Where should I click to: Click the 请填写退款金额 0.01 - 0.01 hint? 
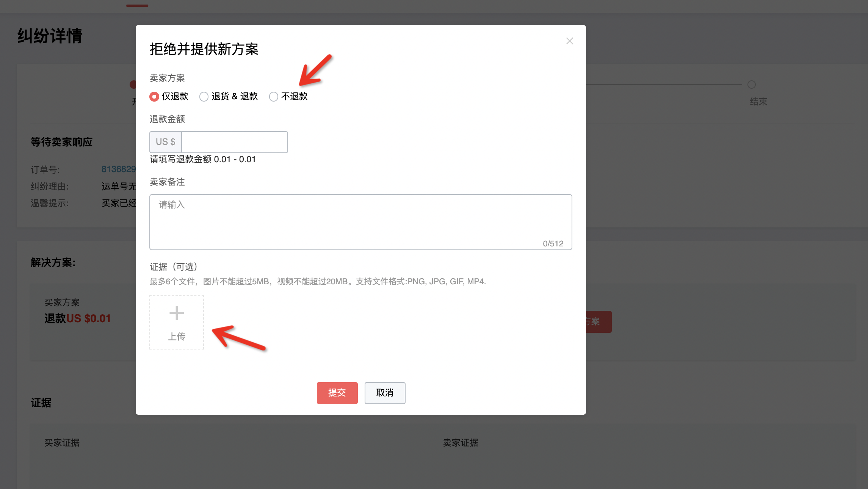coord(203,159)
